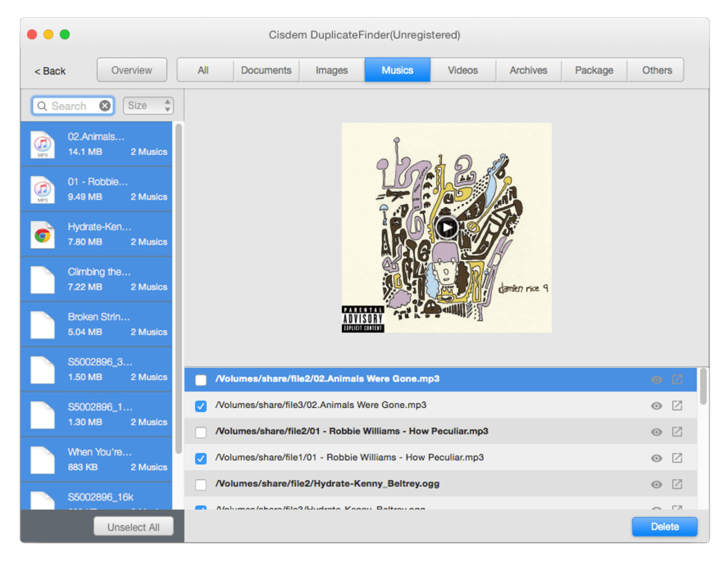Preview file2/02.Animals Were Gone.mp3 via eye icon
Image resolution: width=728 pixels, height=562 pixels.
(657, 379)
